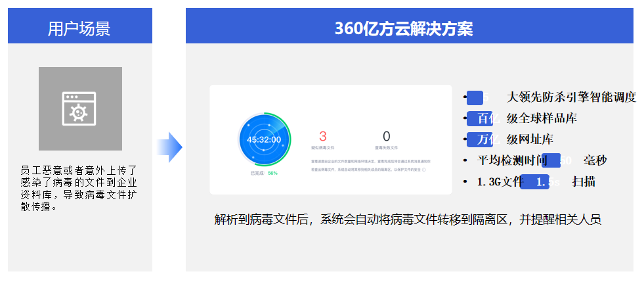Screen dimensions: 644x282
Task: Click the 1.3G文件 bullet text
Action: point(501,181)
